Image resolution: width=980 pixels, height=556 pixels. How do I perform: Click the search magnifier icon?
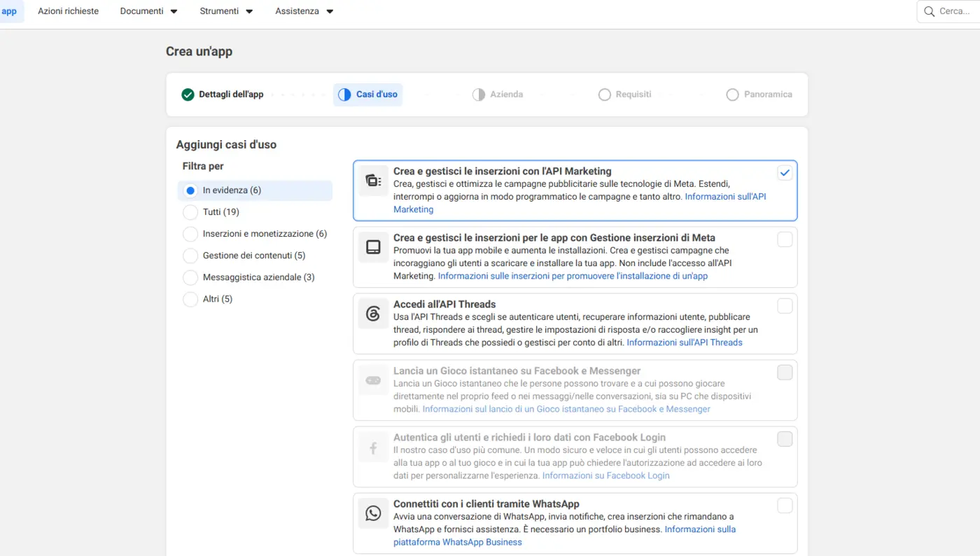tap(930, 11)
